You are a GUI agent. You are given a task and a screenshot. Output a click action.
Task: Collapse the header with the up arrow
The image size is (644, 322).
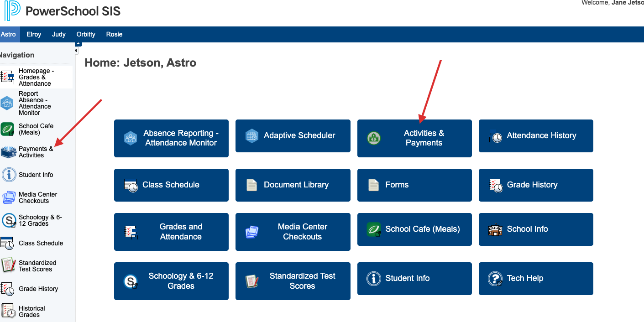pyautogui.click(x=79, y=44)
